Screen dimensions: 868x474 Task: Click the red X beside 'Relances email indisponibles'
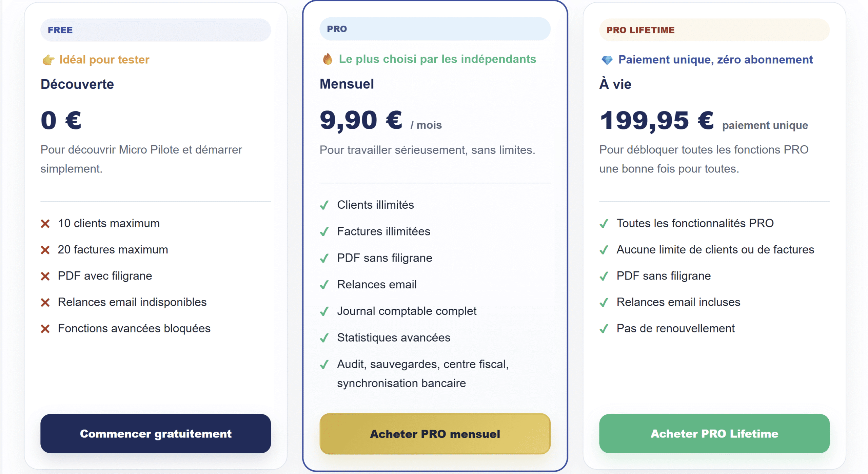pyautogui.click(x=45, y=302)
